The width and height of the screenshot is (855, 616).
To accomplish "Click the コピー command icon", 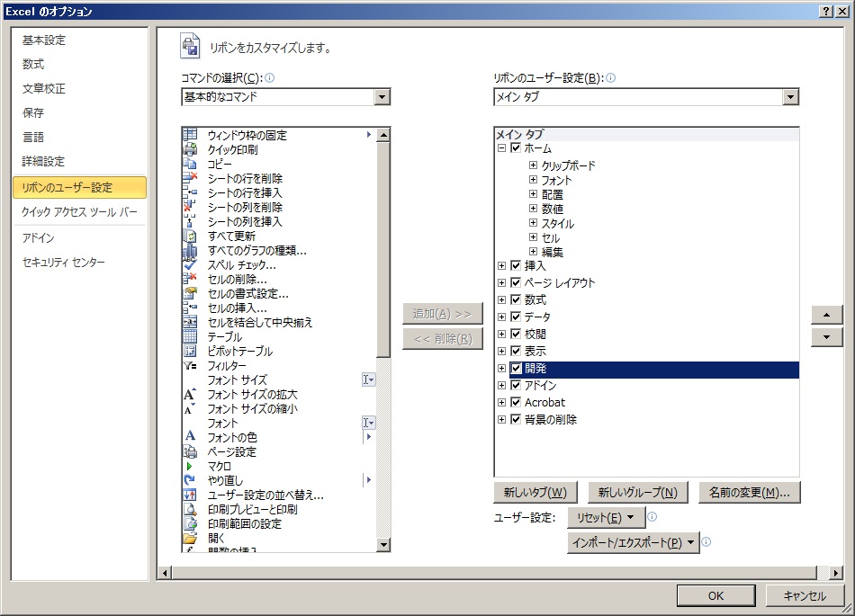I will click(x=190, y=164).
